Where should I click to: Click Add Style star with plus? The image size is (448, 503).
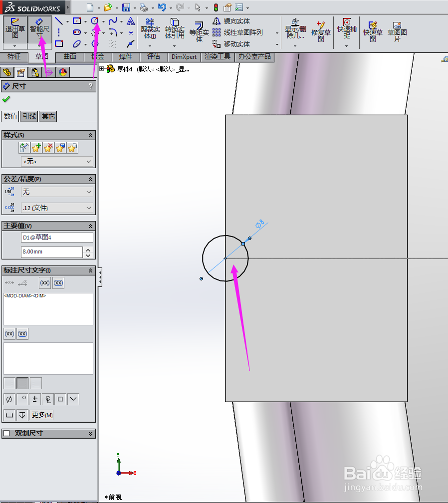tap(36, 148)
